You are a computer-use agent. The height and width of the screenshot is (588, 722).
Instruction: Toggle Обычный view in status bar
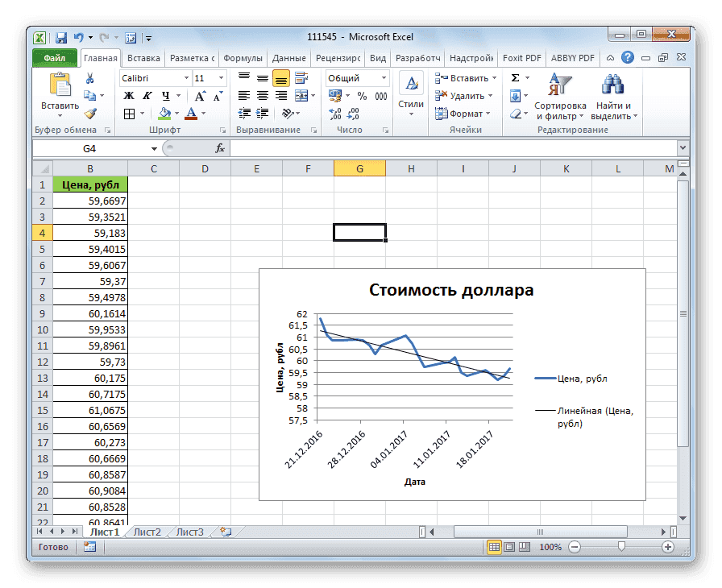pyautogui.click(x=493, y=547)
